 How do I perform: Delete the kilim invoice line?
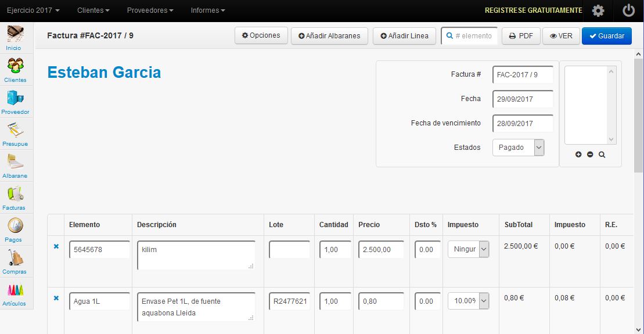pos(56,246)
